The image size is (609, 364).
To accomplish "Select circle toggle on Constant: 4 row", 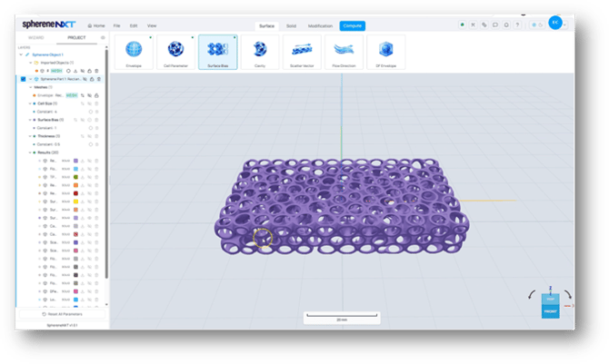I will [x=91, y=112].
